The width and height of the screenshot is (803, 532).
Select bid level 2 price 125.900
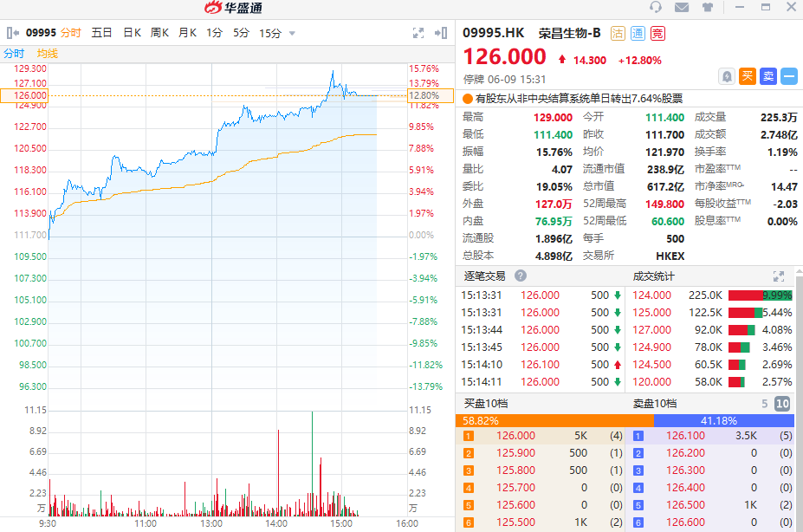pos(515,453)
